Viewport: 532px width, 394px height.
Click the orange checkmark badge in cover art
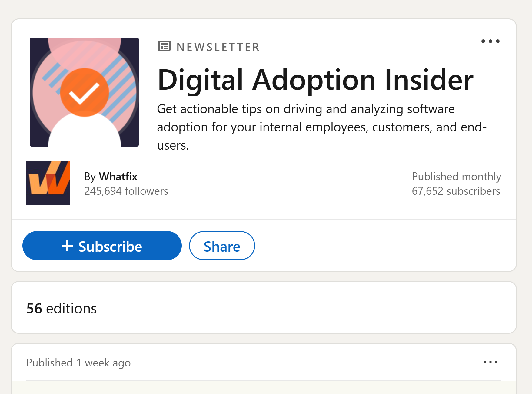point(85,92)
